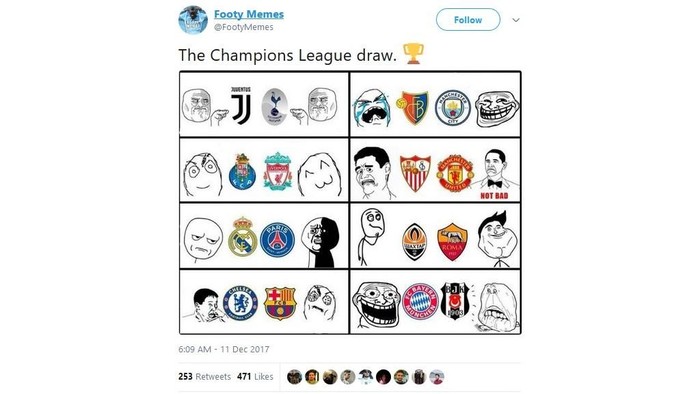Click the Paris Saint-Germain logo
Image resolution: width=700 pixels, height=394 pixels.
click(277, 240)
